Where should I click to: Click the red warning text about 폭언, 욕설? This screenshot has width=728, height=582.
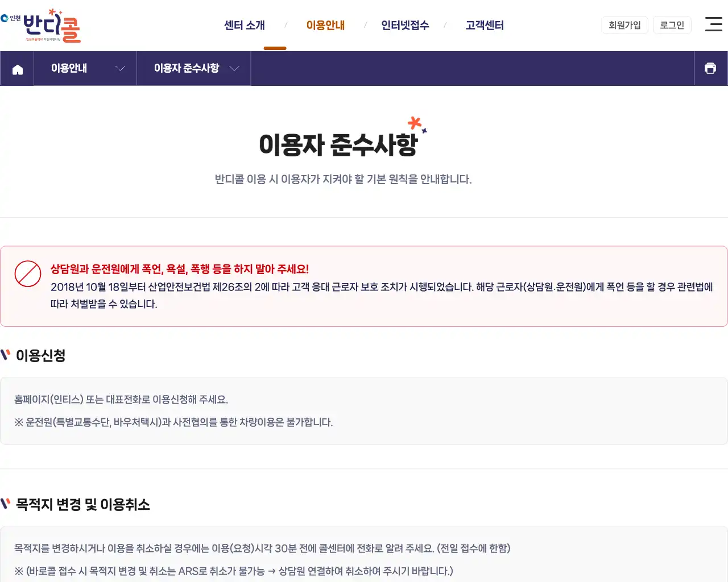point(180,269)
